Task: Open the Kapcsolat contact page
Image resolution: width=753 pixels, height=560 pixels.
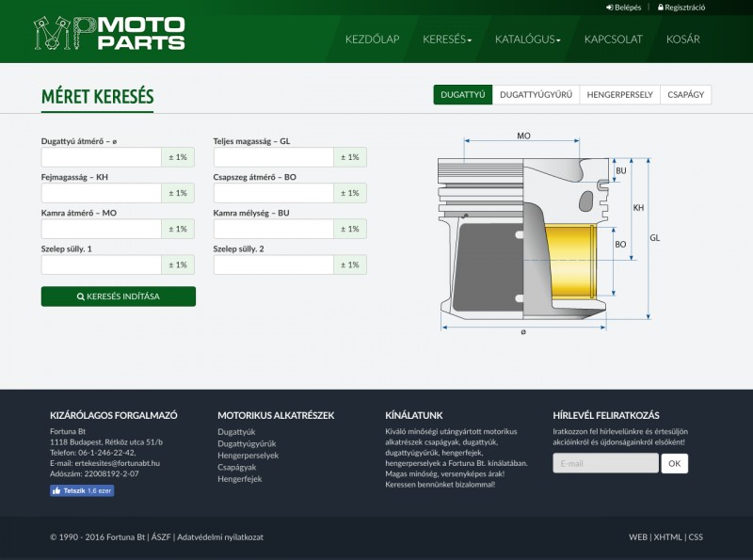Action: (613, 40)
